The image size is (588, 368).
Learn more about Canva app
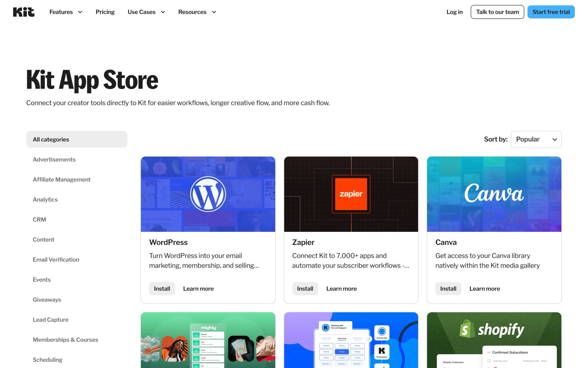click(x=485, y=289)
